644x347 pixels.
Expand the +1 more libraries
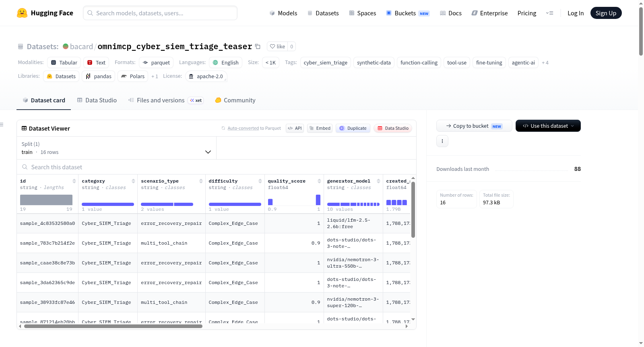[x=155, y=76]
